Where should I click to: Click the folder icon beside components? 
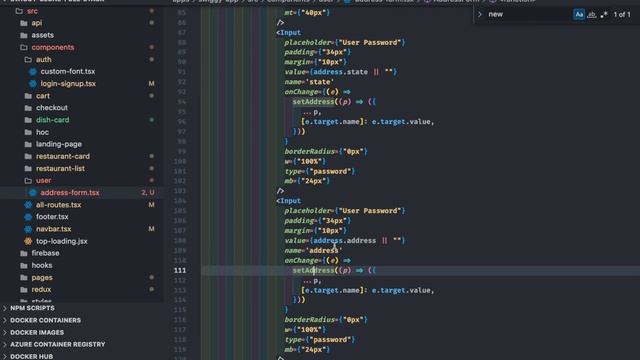[x=24, y=47]
